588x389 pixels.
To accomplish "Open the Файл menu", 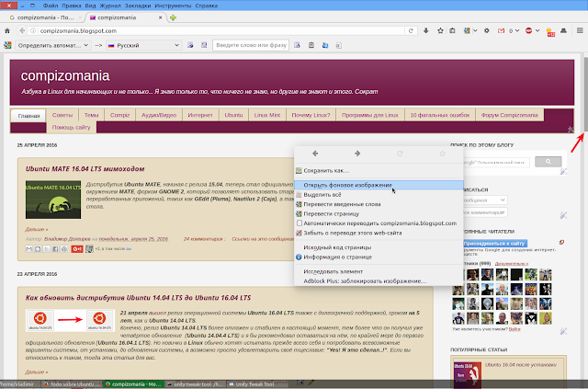I will pyautogui.click(x=51, y=6).
